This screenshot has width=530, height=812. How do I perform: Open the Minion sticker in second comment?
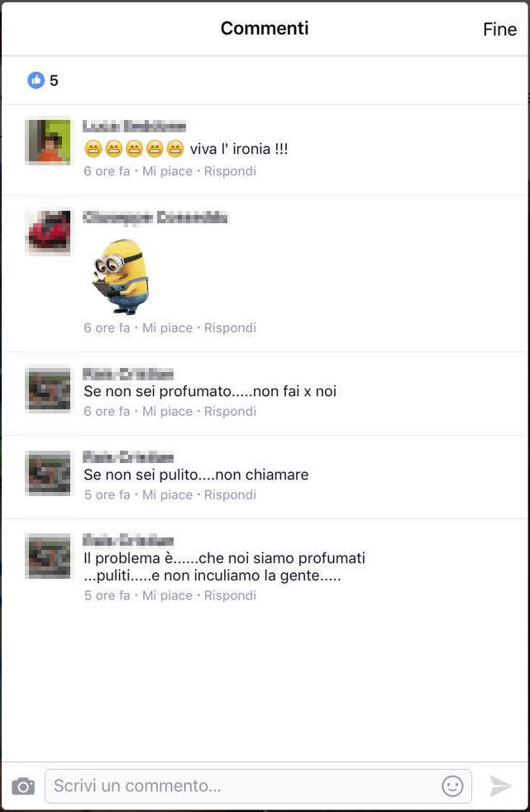pyautogui.click(x=121, y=276)
